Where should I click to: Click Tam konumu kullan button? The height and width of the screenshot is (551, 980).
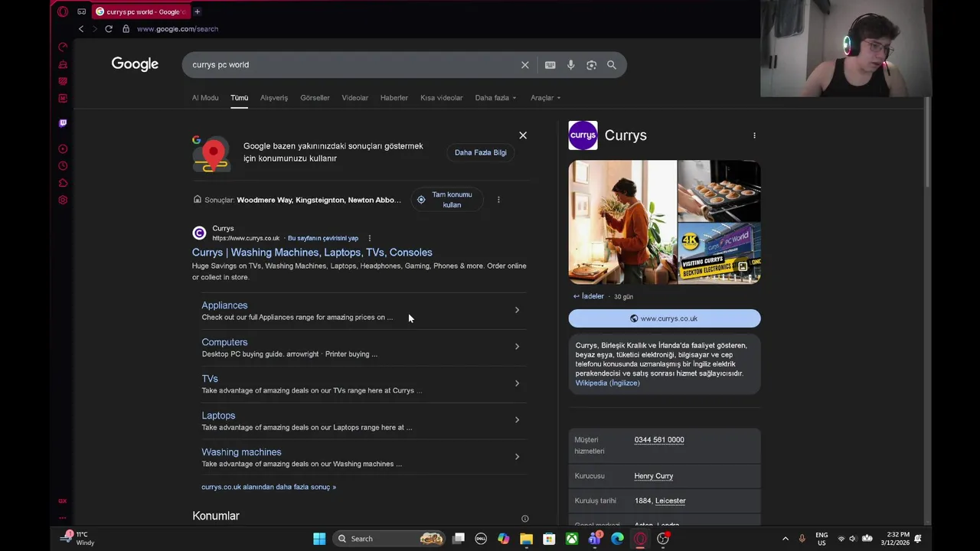(447, 200)
